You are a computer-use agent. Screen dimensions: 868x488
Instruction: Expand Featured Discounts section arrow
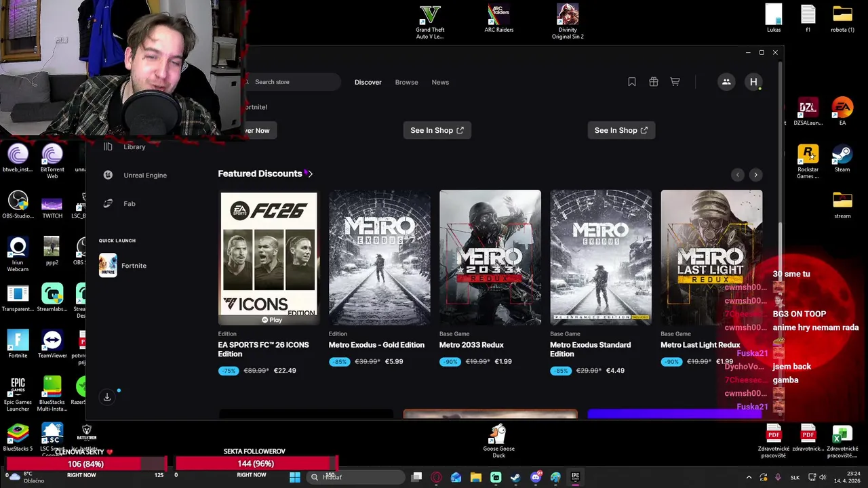click(310, 174)
